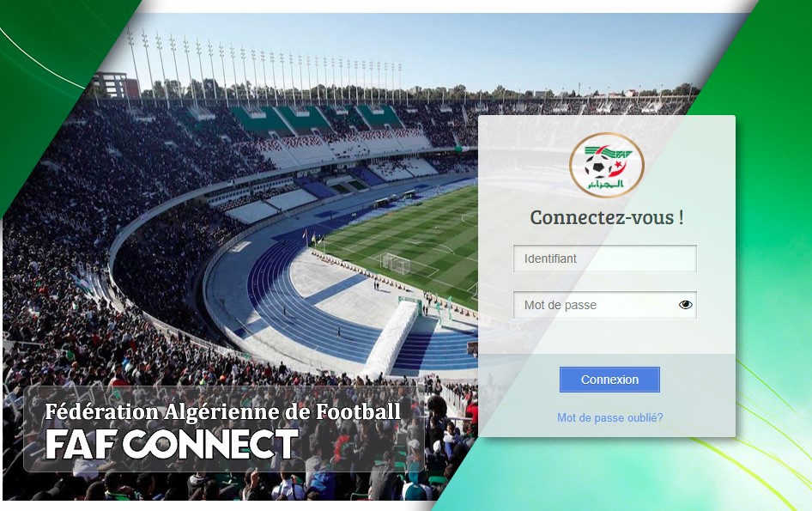Click the row of floodlight poles
Screen dimensions: 812x511
(x=264, y=67)
